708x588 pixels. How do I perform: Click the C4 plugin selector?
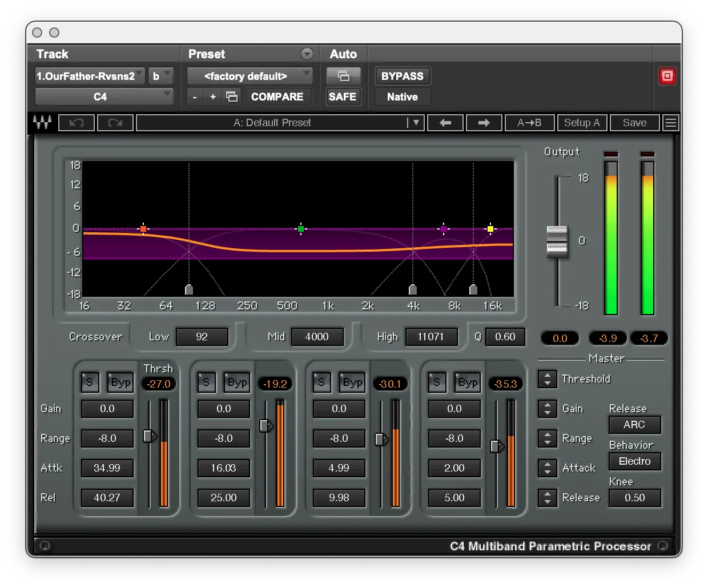pyautogui.click(x=104, y=96)
